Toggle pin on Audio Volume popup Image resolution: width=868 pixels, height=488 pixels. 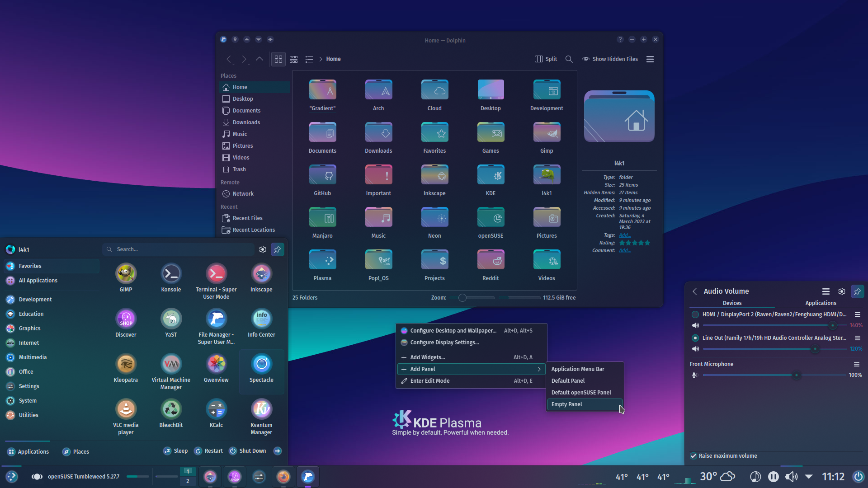857,291
